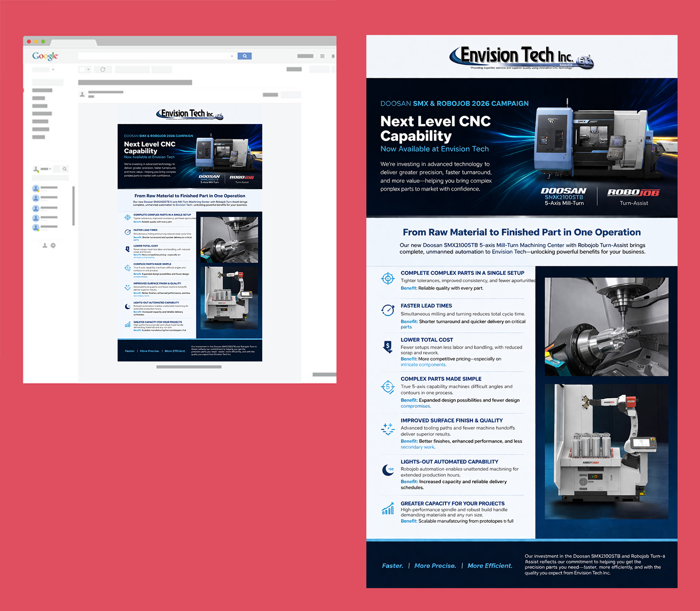Click the crosshair icon in the small email flyer
The height and width of the screenshot is (611, 700).
127,217
